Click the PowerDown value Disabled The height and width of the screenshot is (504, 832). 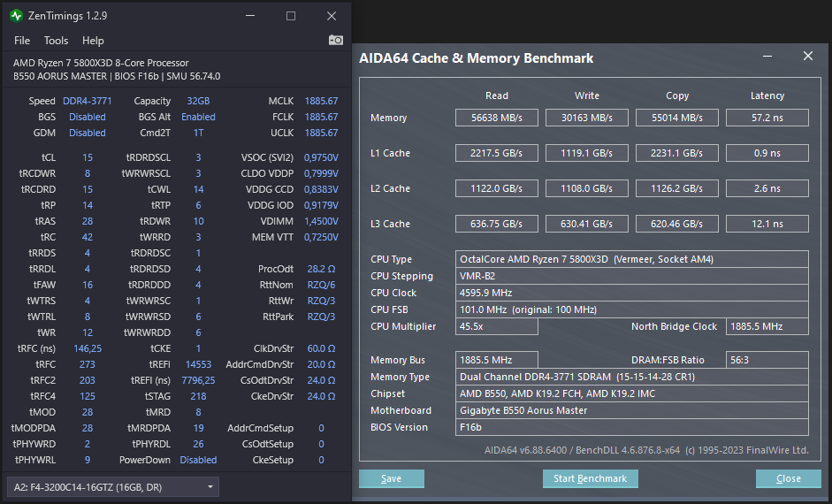198,460
